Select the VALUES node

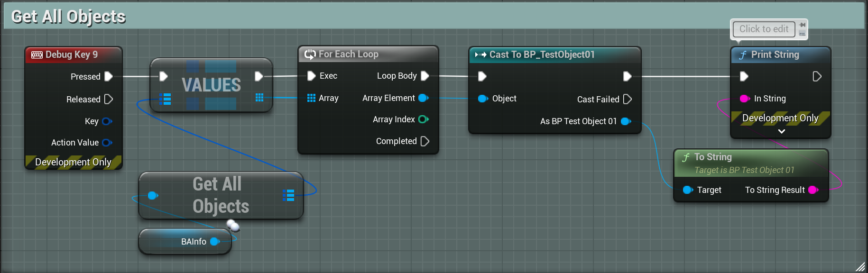(212, 85)
